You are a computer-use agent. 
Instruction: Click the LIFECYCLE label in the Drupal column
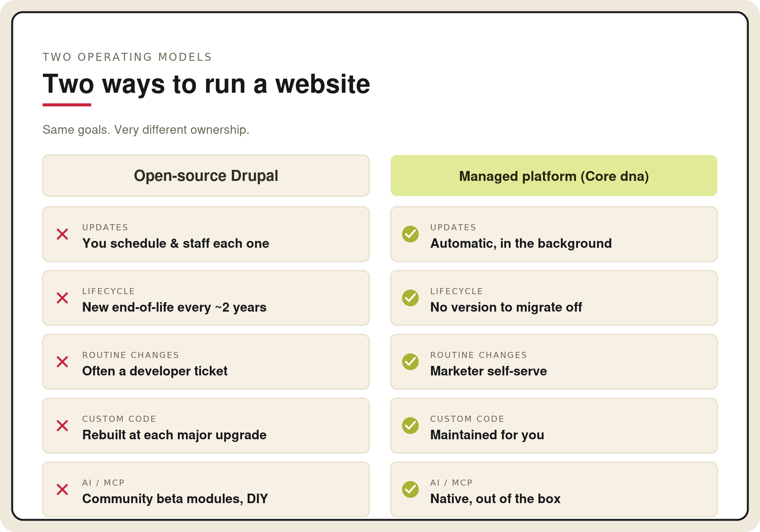coord(108,291)
